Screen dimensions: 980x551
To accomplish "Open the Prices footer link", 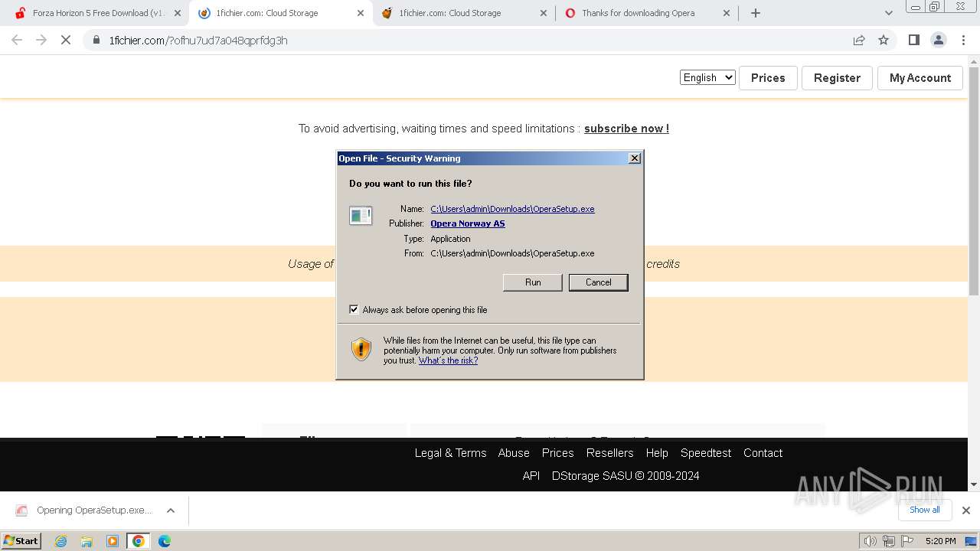I will pos(557,453).
